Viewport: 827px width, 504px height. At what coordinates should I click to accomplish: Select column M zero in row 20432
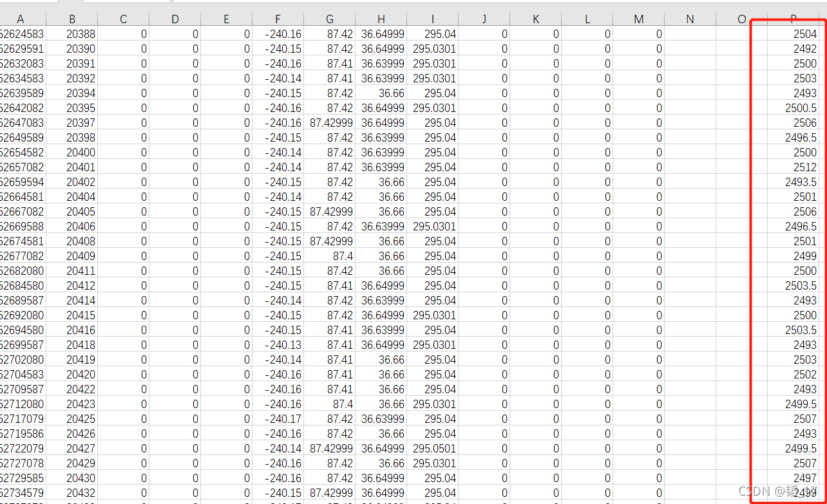coord(638,492)
